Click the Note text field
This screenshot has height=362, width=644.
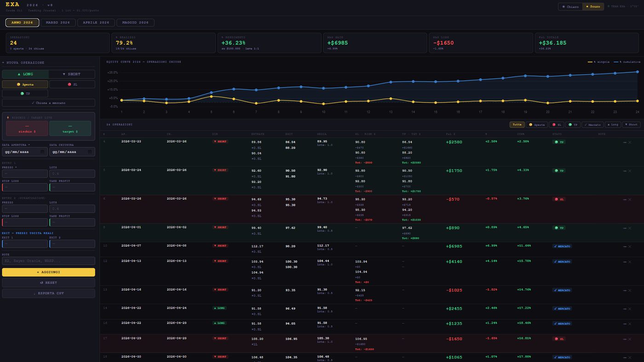click(48, 261)
